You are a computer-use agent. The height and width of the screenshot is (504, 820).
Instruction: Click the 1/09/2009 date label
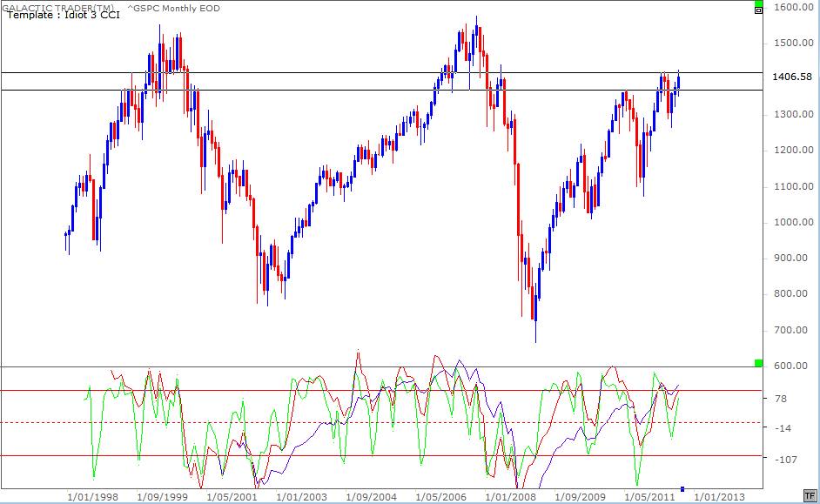(x=580, y=497)
